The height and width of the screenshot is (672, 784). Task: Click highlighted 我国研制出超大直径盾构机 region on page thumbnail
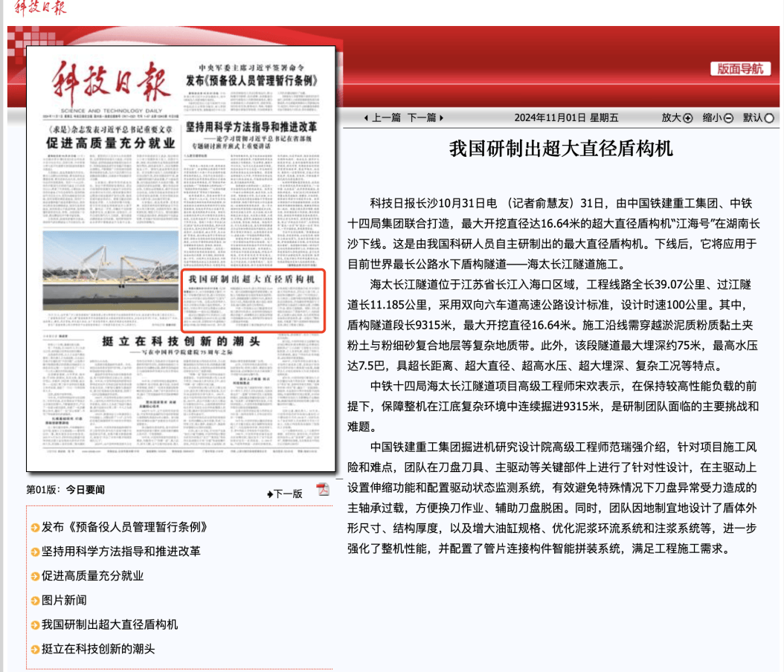click(253, 301)
